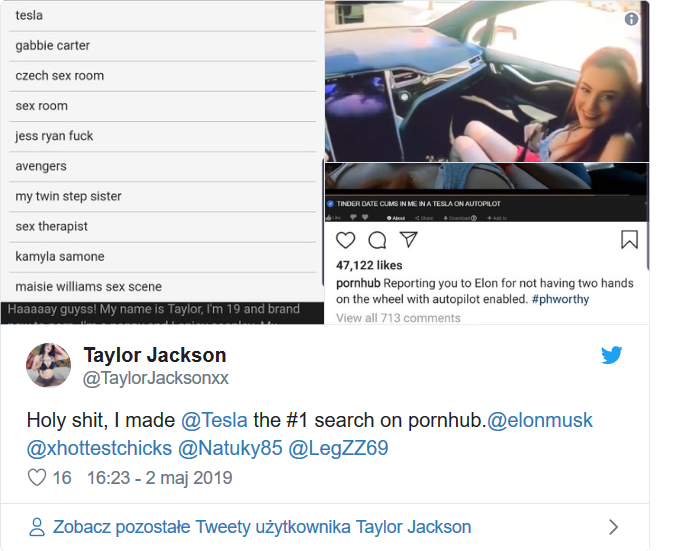This screenshot has width=687, height=551.
Task: Click the @TaylorJacksonxx handle
Action: (156, 378)
